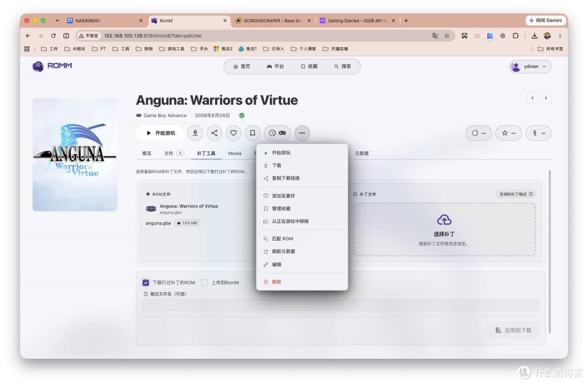
Task: Switch to the Media tab
Action: [x=235, y=153]
